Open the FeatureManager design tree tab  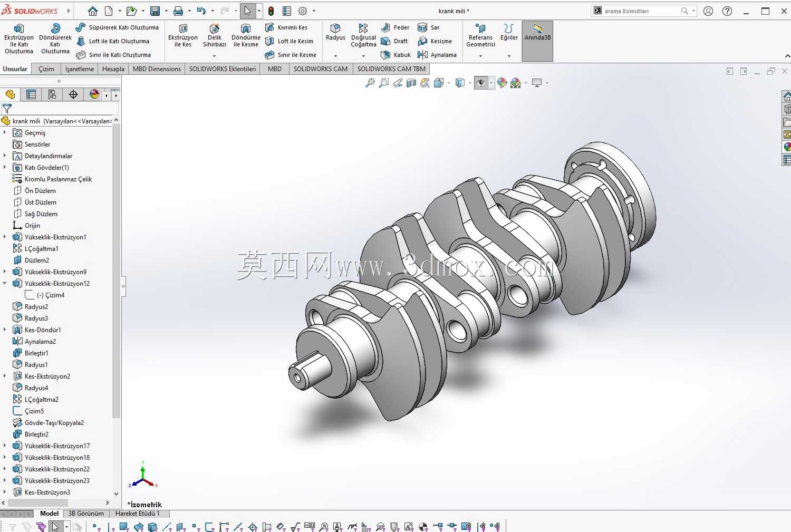point(10,94)
